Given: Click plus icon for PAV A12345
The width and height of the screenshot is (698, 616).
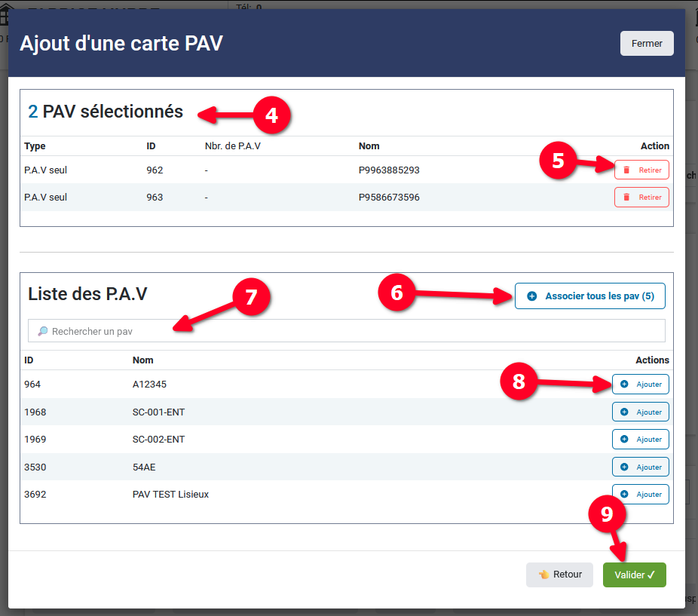Looking at the screenshot, I should pyautogui.click(x=624, y=385).
